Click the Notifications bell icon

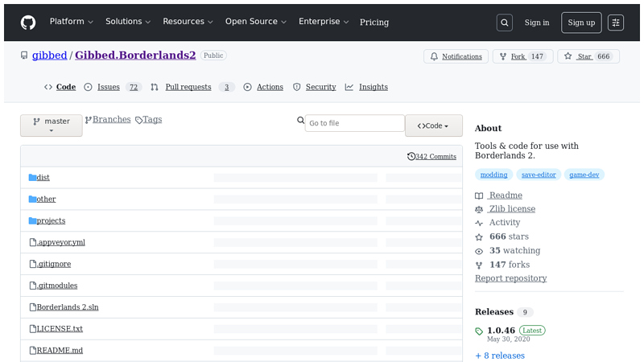434,56
